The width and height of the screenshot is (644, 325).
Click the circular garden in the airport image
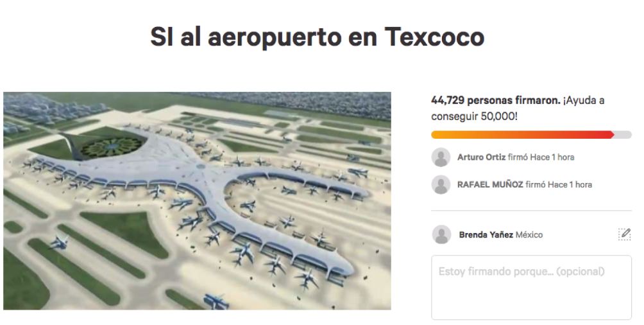click(x=112, y=147)
